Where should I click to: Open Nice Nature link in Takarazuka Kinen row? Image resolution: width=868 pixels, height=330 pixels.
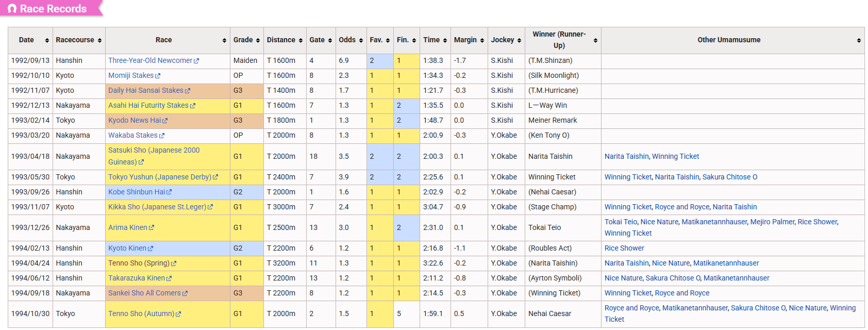pos(624,278)
